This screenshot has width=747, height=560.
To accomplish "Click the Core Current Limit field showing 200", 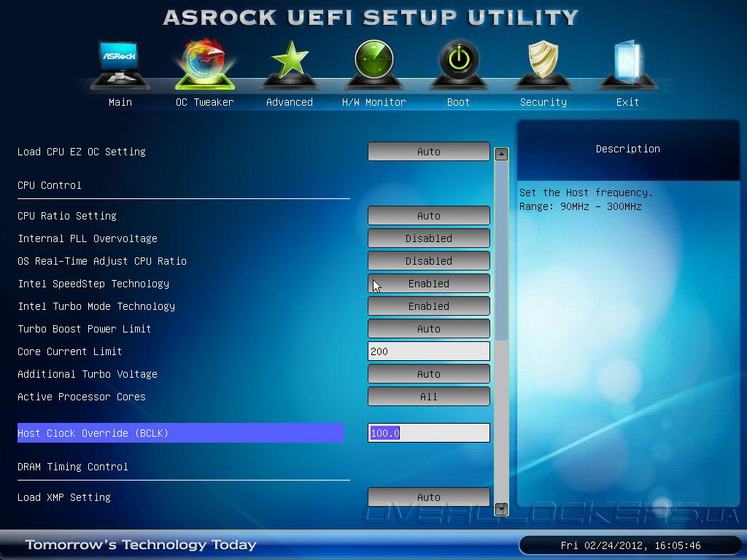I will tap(429, 351).
